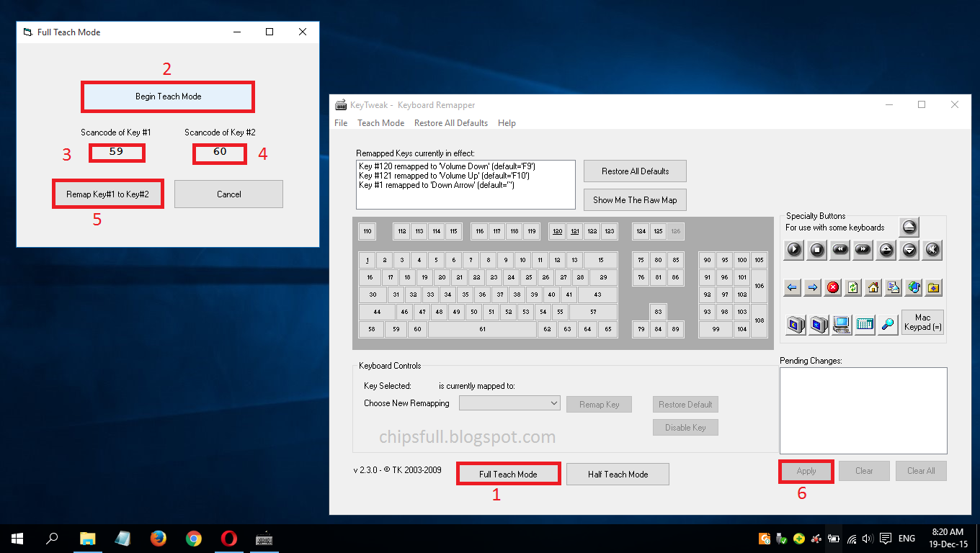The height and width of the screenshot is (553, 980).
Task: Click the My Computer specialty button
Action: [841, 324]
